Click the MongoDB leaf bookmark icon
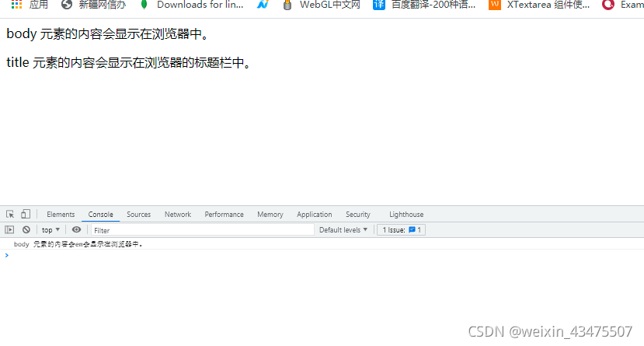 point(144,5)
